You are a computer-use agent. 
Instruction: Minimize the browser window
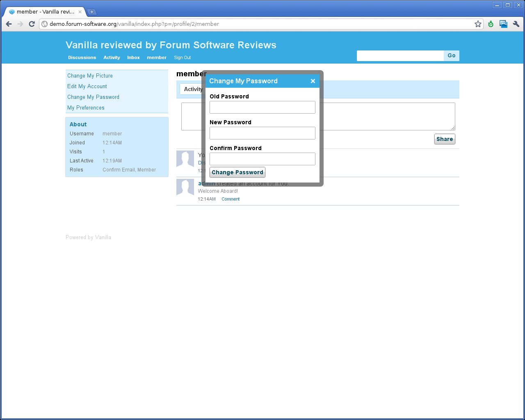(x=497, y=5)
